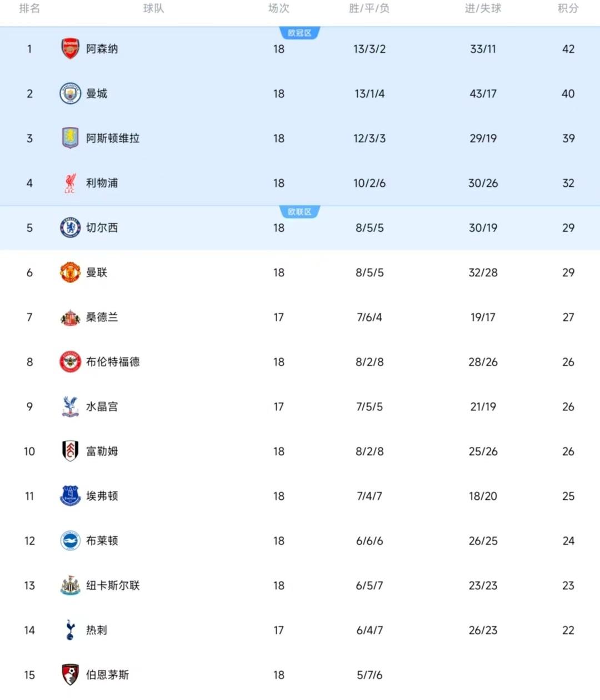The height and width of the screenshot is (700, 600).
Task: Tap the Crystal Palace eagle crest
Action: (70, 406)
